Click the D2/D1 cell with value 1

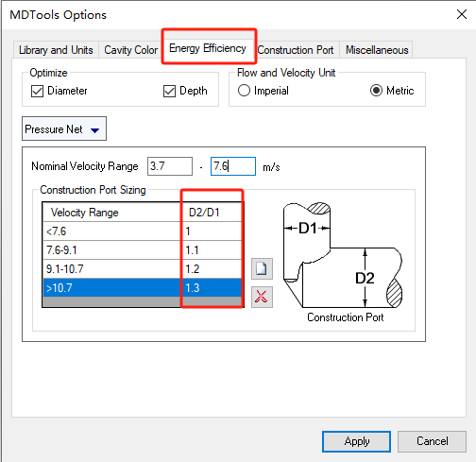click(x=212, y=231)
